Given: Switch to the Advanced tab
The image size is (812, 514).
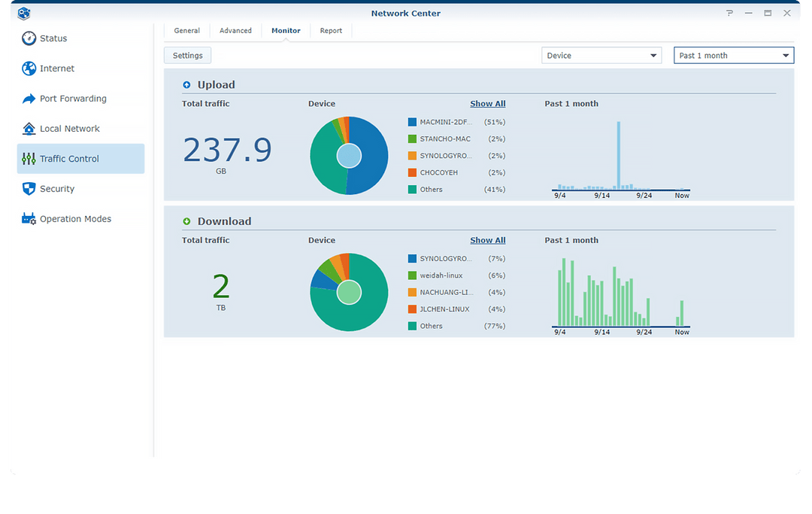Looking at the screenshot, I should pyautogui.click(x=235, y=31).
